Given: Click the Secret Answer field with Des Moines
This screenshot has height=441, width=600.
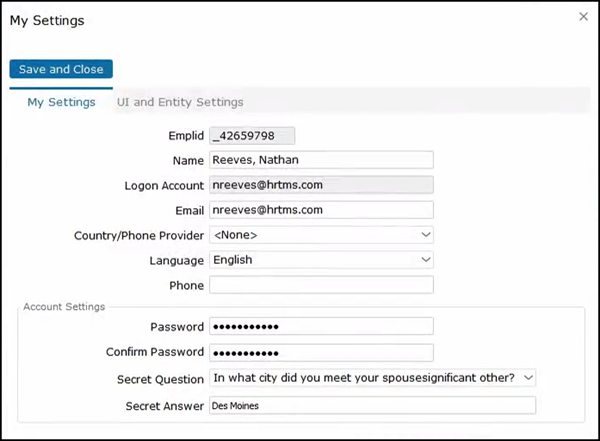Looking at the screenshot, I should click(372, 406).
